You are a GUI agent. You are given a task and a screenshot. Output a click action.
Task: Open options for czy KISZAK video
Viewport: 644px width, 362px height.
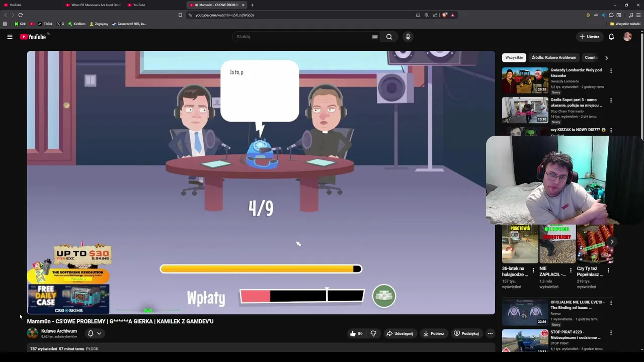611,130
